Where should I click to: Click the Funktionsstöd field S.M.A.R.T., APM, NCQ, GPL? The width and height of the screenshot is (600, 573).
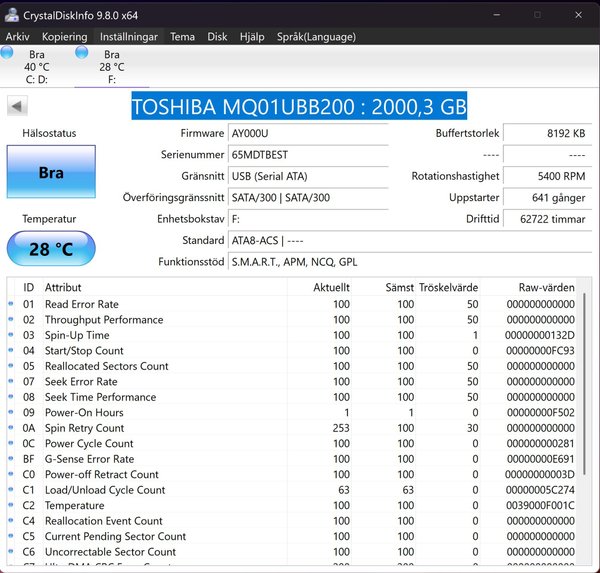[x=410, y=262]
